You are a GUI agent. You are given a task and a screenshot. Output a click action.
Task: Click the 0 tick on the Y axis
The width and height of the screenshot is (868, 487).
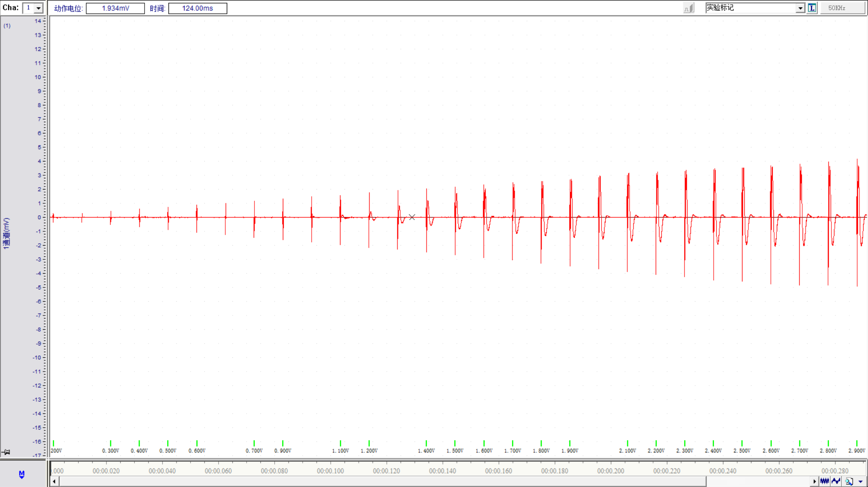39,218
